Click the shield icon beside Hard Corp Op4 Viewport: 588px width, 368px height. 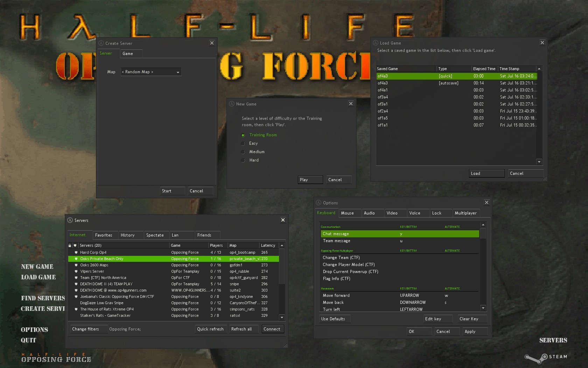point(76,252)
